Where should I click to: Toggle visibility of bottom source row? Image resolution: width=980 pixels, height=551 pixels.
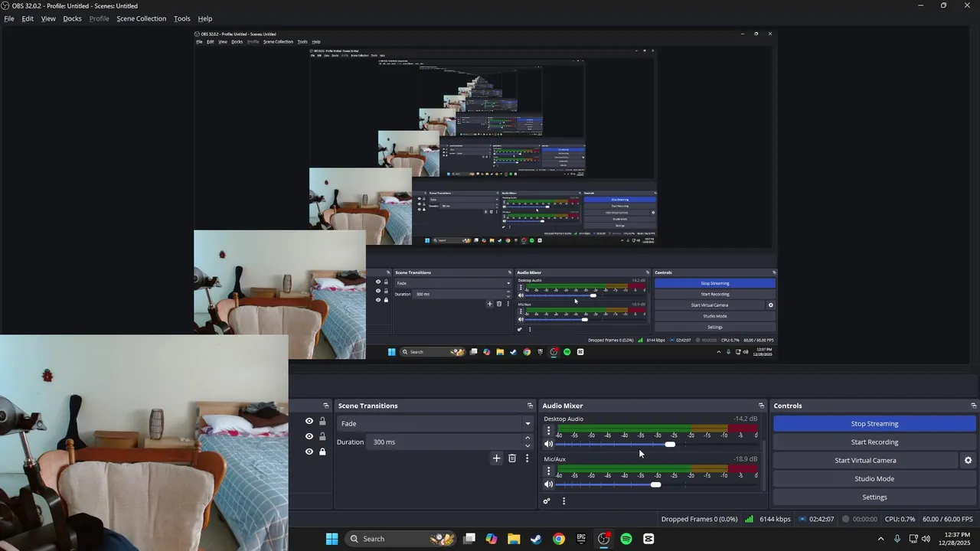point(309,452)
